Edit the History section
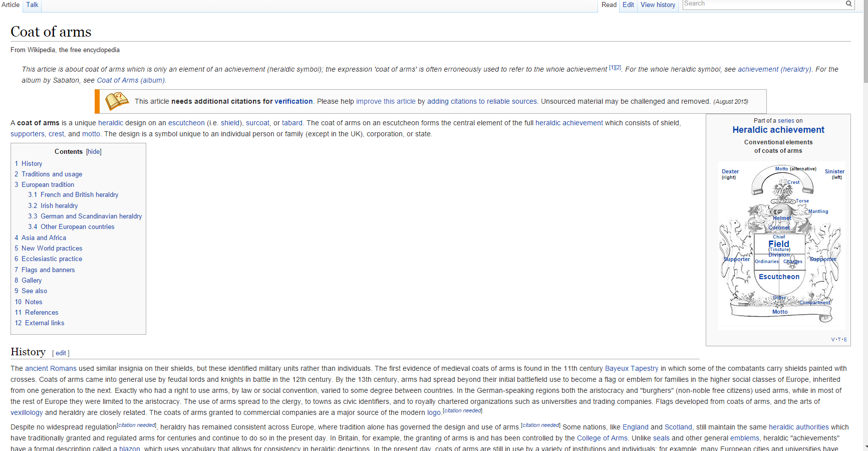This screenshot has height=451, width=868. [61, 353]
